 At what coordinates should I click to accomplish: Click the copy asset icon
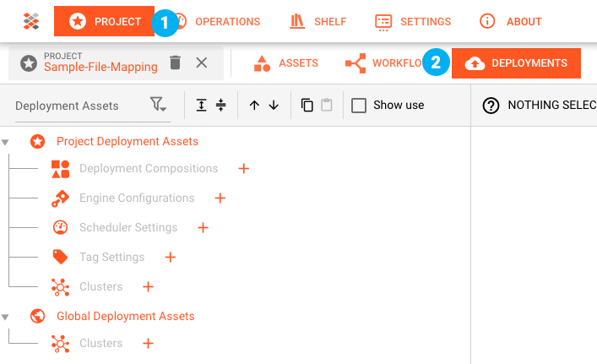point(307,106)
